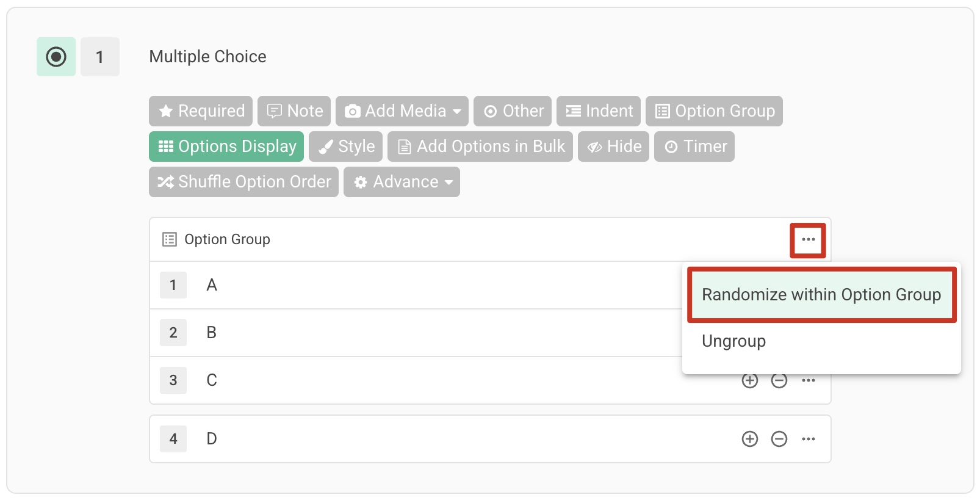Open the more options dots for option C

click(808, 381)
